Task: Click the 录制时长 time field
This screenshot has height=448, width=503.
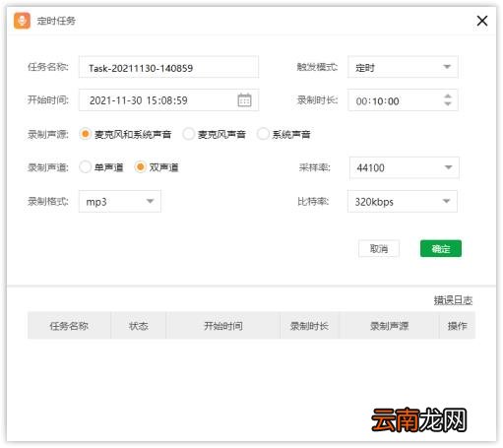Action: coord(403,100)
